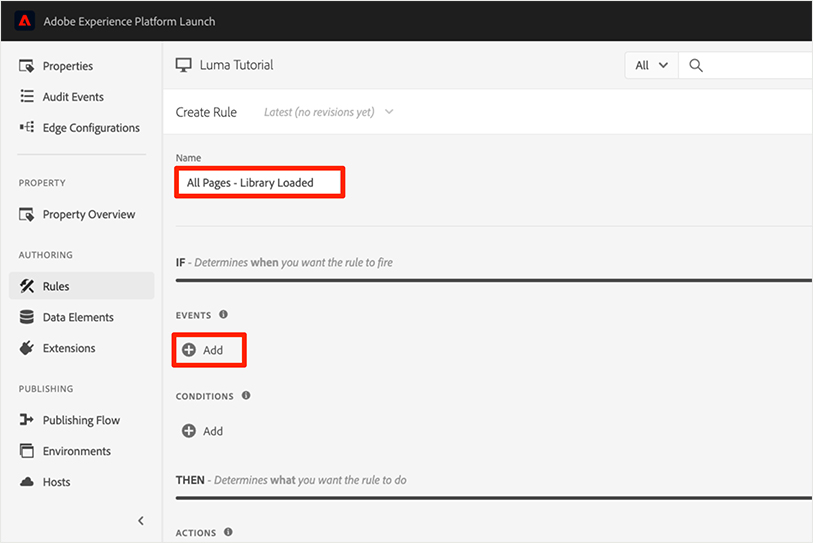The image size is (813, 543).
Task: Click the Edge Configurations icon
Action: (26, 127)
